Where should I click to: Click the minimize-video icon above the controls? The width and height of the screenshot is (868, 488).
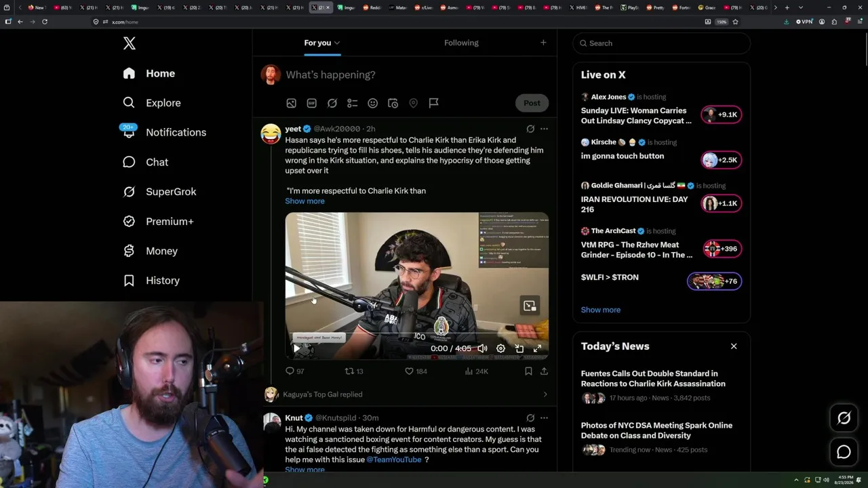click(x=530, y=306)
